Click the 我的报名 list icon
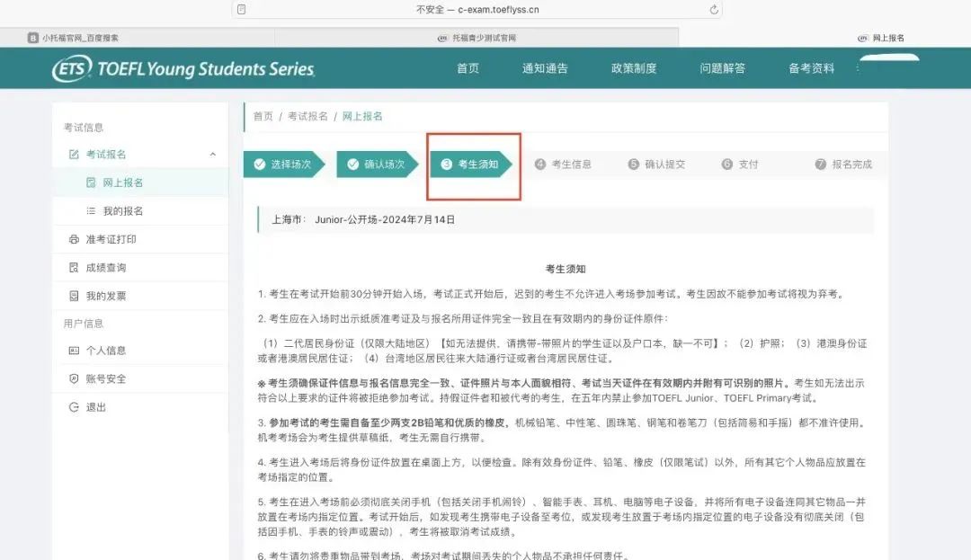This screenshot has height=560, width=971. (x=91, y=211)
